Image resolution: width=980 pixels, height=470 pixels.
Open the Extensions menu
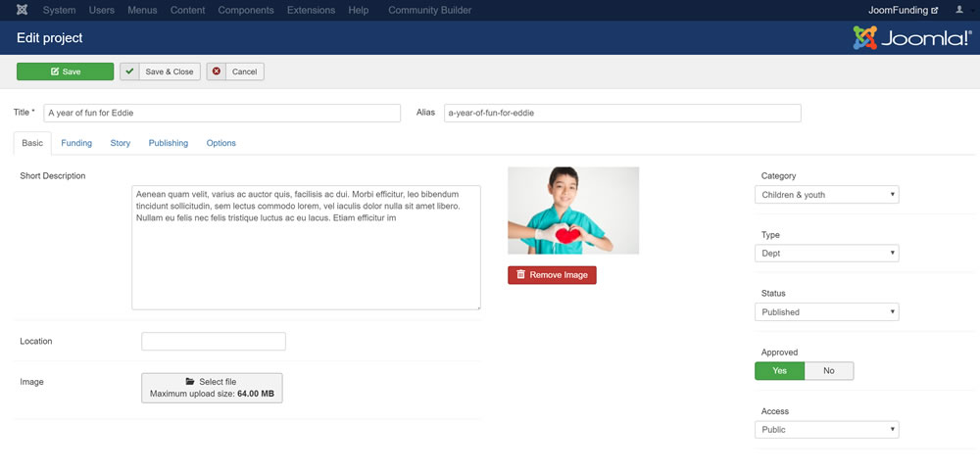click(312, 10)
